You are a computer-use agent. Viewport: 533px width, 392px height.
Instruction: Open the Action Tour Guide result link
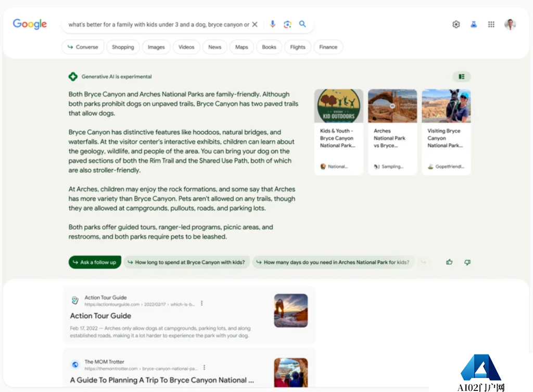click(x=100, y=316)
